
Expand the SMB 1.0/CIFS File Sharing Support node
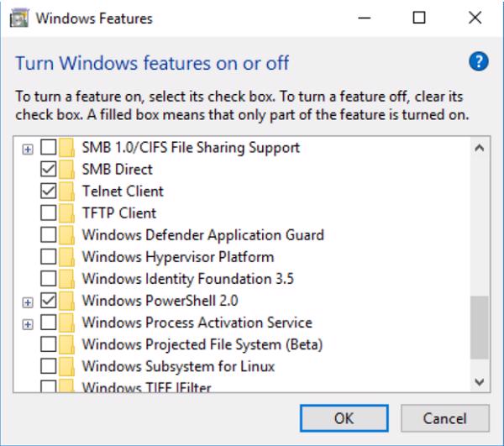(28, 149)
